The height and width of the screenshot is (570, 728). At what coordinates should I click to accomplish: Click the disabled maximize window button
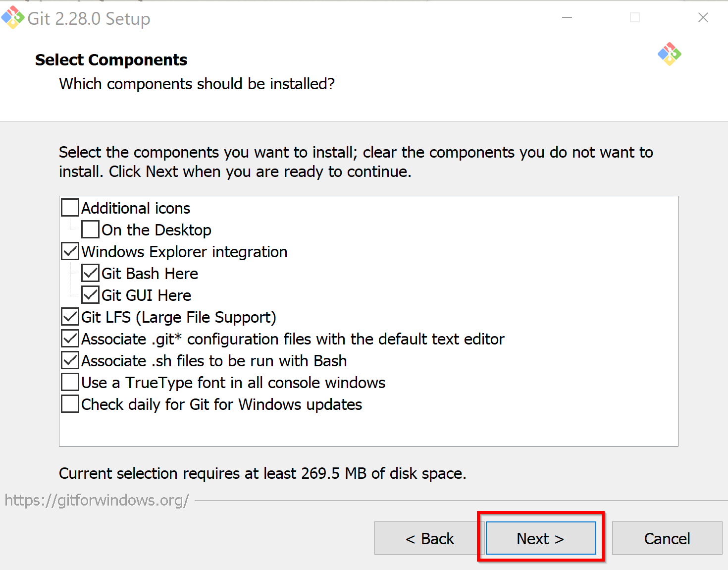point(635,17)
